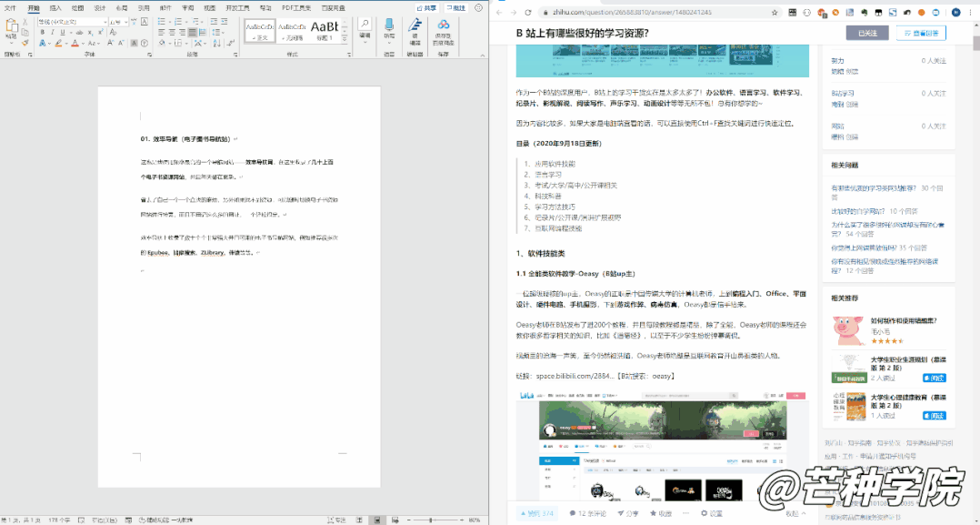Open the font name dropdown
980x525 pixels.
pos(105,22)
